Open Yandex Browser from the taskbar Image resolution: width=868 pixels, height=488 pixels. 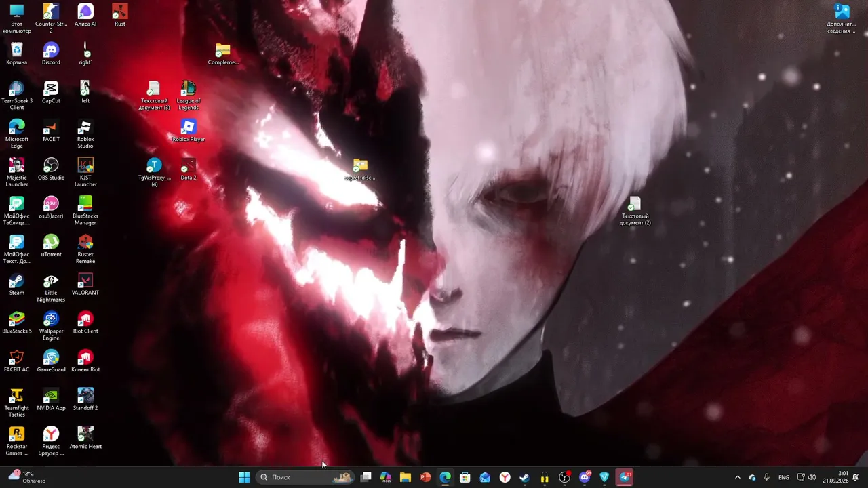pos(505,477)
